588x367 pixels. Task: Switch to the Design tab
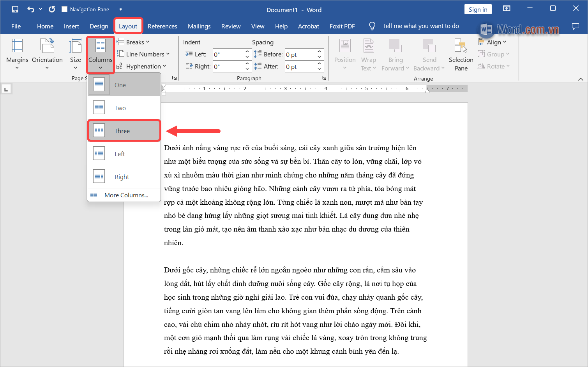(99, 26)
